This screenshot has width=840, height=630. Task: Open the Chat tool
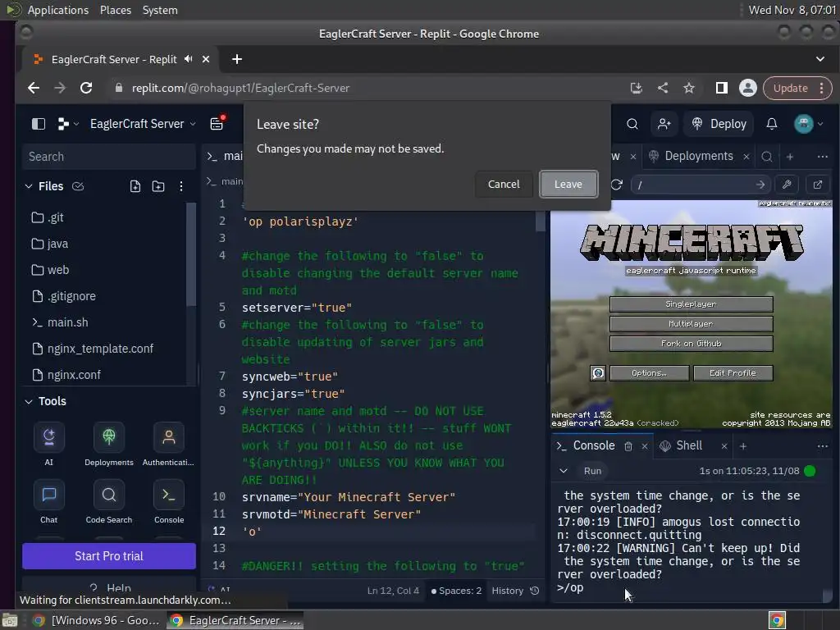point(48,502)
